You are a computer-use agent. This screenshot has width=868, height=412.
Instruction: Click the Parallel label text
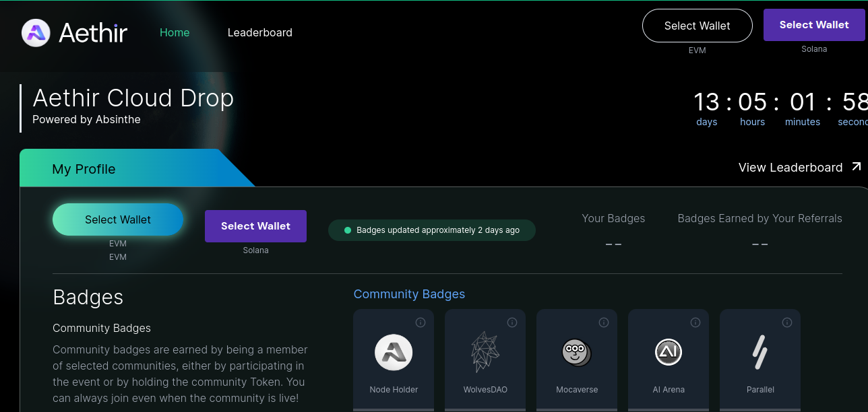tap(760, 390)
